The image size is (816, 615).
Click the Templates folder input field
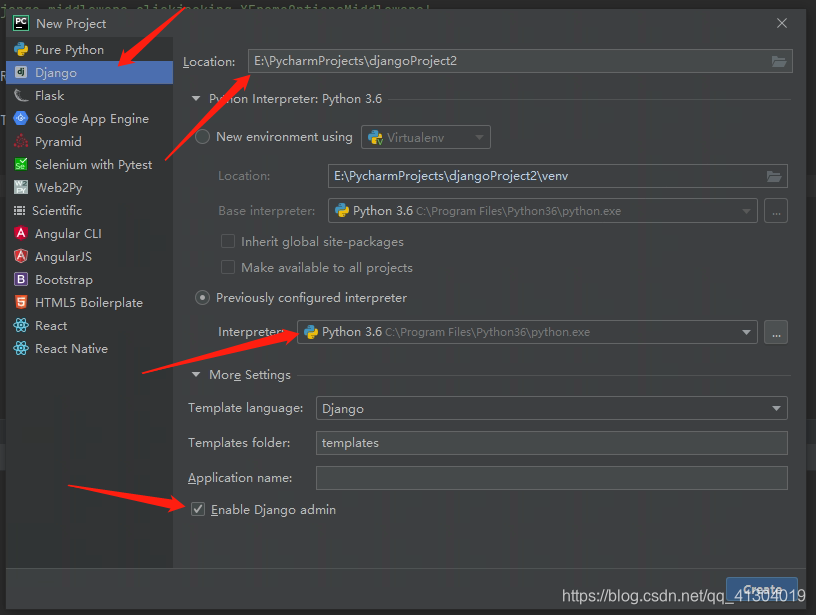(x=552, y=443)
